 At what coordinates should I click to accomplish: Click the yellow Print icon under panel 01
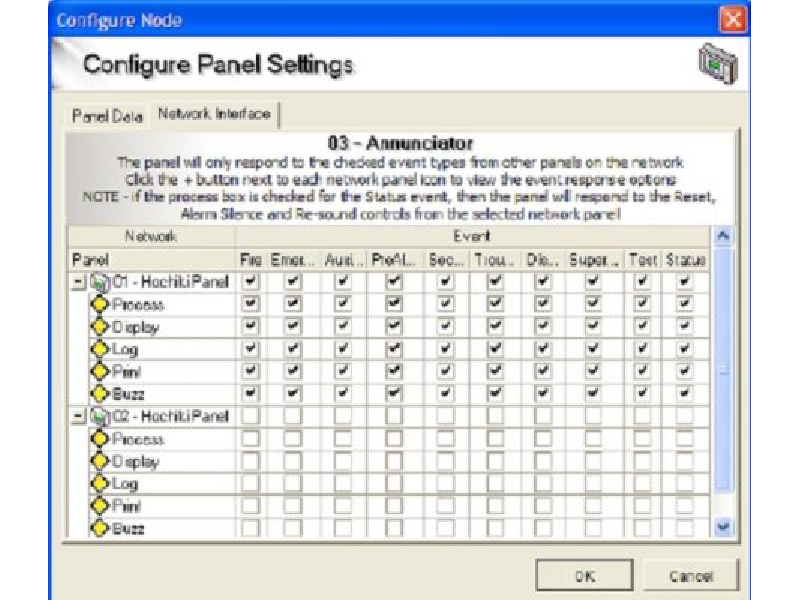point(100,372)
